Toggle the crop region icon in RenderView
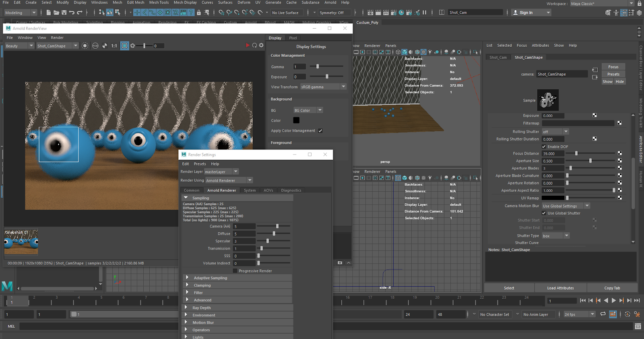 coord(125,46)
